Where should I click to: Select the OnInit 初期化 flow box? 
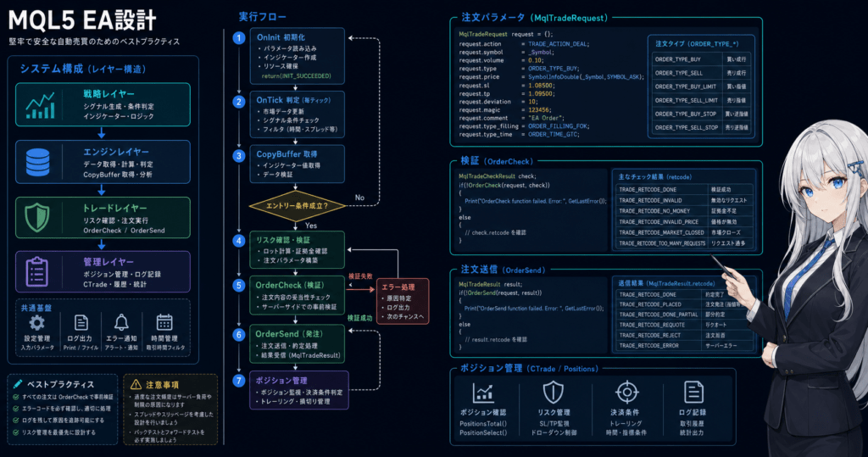[297, 56]
